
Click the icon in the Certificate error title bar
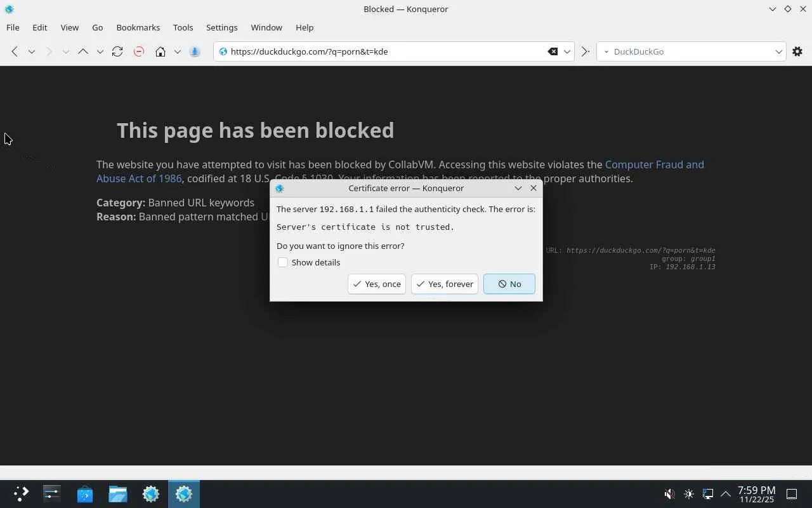tap(279, 188)
